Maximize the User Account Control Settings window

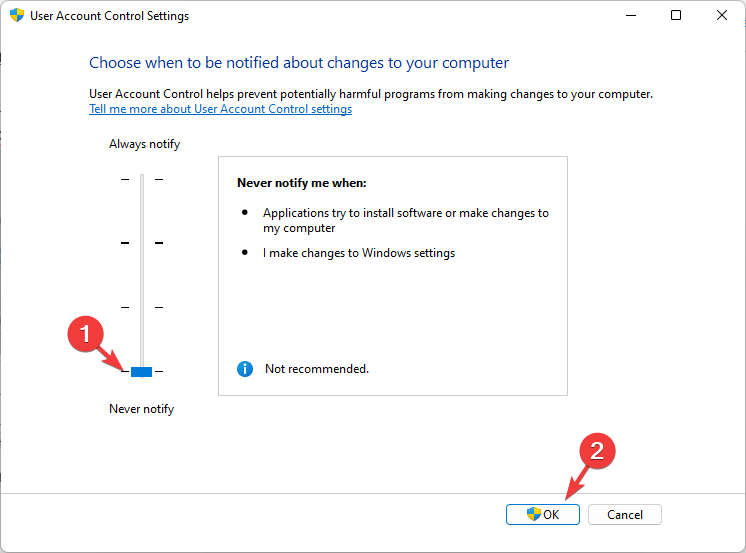pyautogui.click(x=676, y=16)
